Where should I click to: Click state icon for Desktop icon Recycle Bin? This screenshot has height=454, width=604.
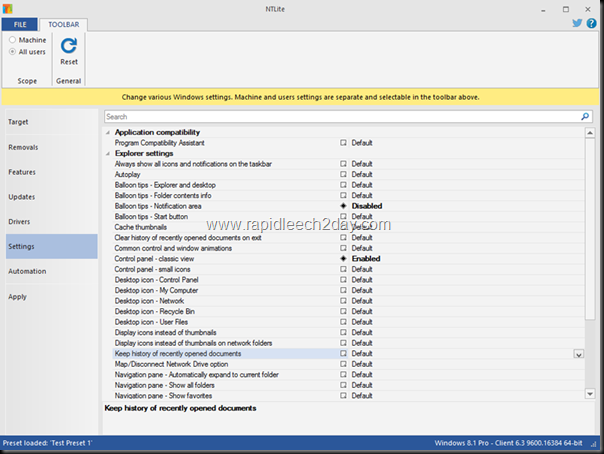click(343, 311)
